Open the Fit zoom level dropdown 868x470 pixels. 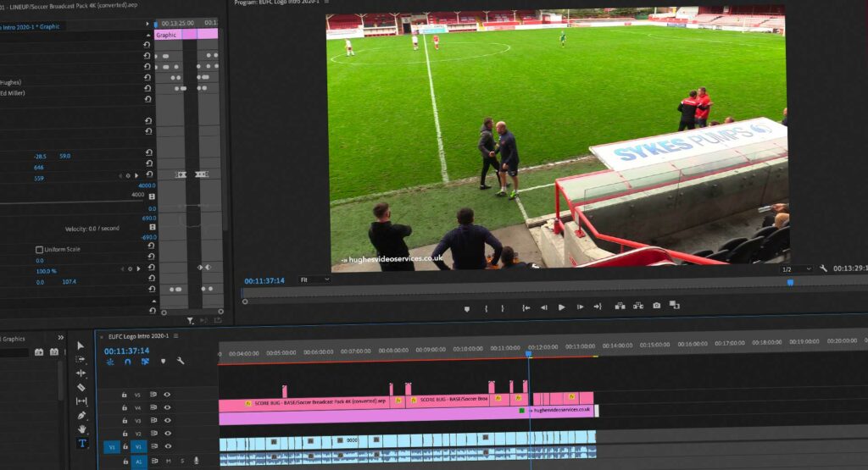coord(314,280)
